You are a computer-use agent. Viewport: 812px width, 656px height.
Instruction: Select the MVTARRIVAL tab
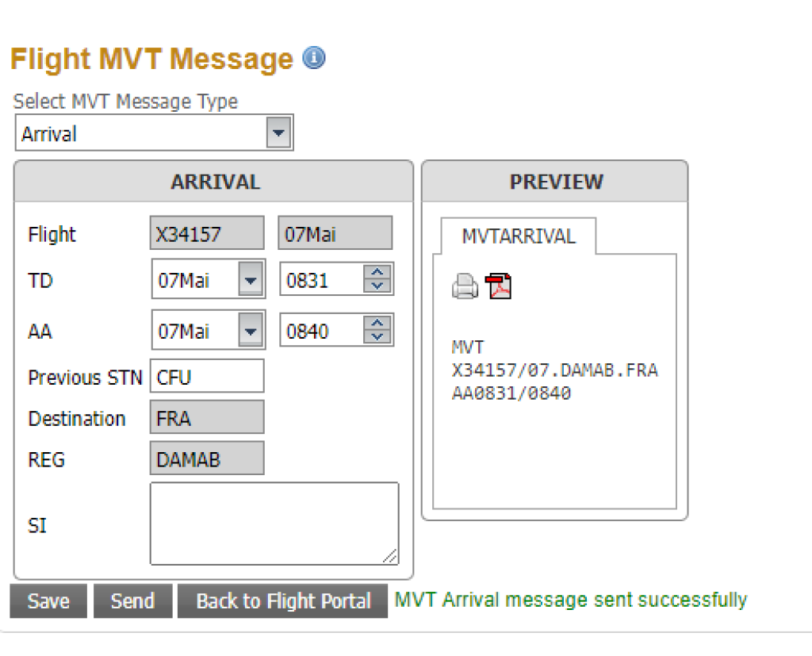point(519,236)
